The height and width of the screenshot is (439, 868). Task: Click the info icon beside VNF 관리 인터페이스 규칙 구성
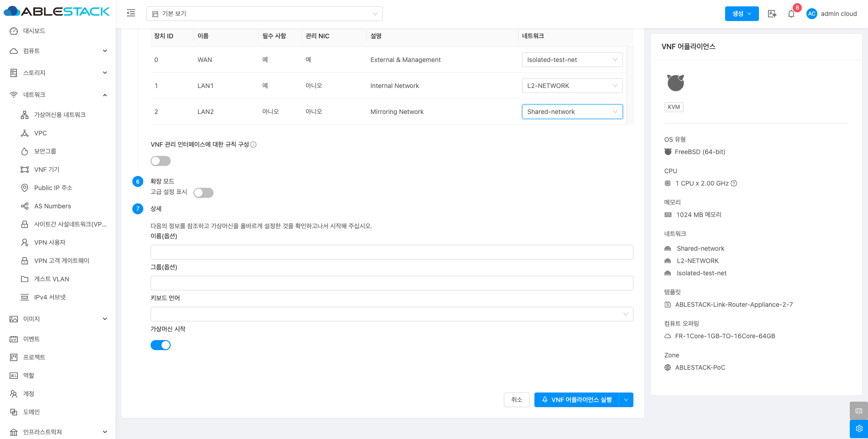pos(253,145)
